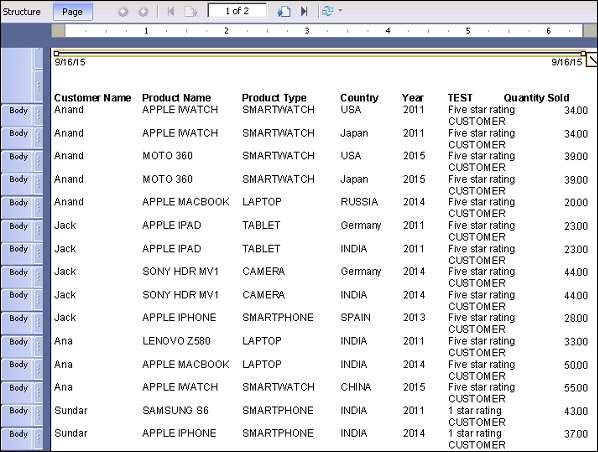Screen dimensions: 598x452
Task: Click the Quantity Sold column header
Action: click(536, 98)
